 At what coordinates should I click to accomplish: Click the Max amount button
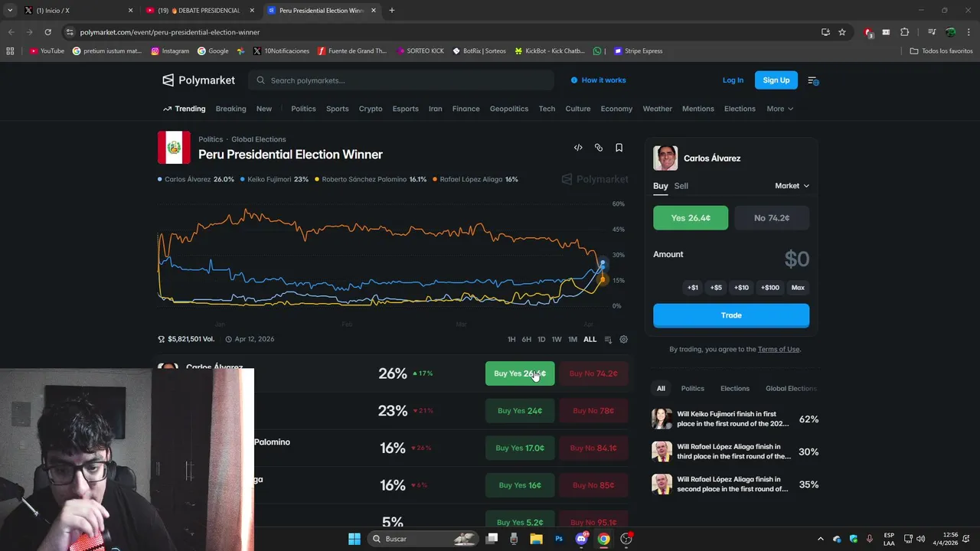(798, 288)
